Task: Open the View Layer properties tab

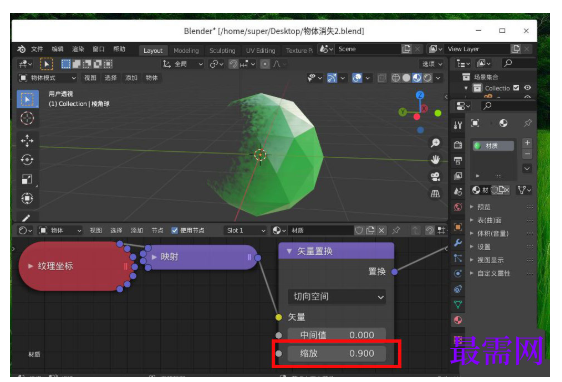Action: [458, 176]
